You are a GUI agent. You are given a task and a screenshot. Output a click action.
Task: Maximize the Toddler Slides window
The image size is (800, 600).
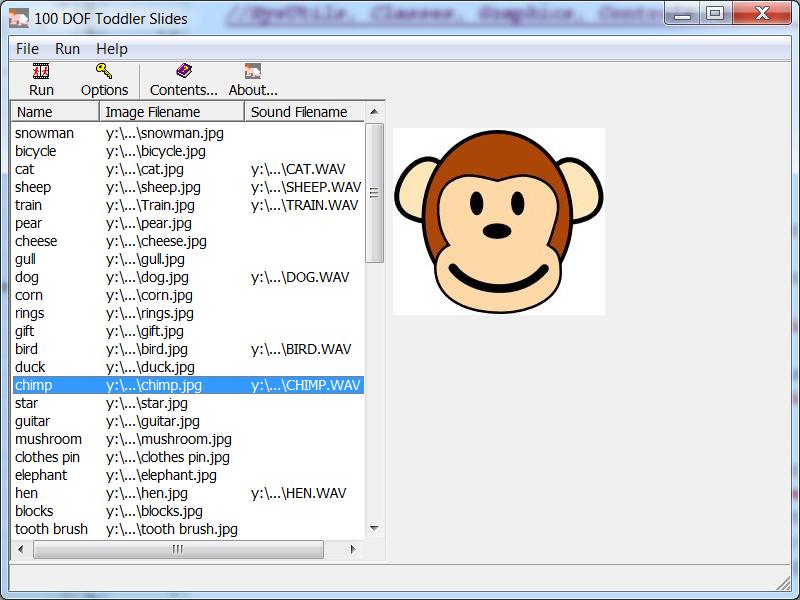point(714,13)
